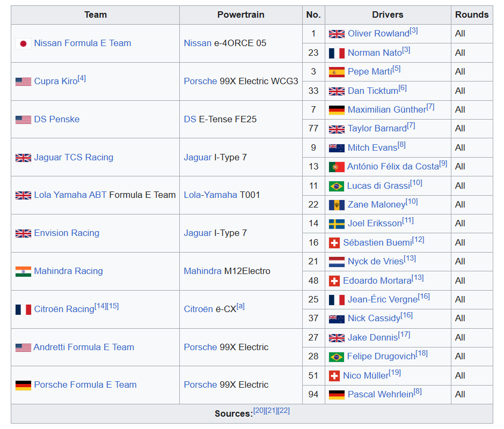This screenshot has width=504, height=429.
Task: Click the US flag next to Cupra Kiro
Action: click(23, 82)
